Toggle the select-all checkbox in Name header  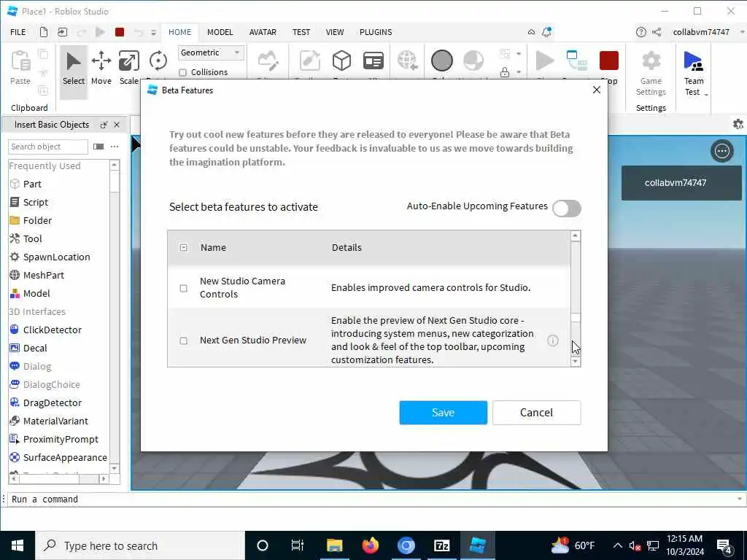pos(183,248)
